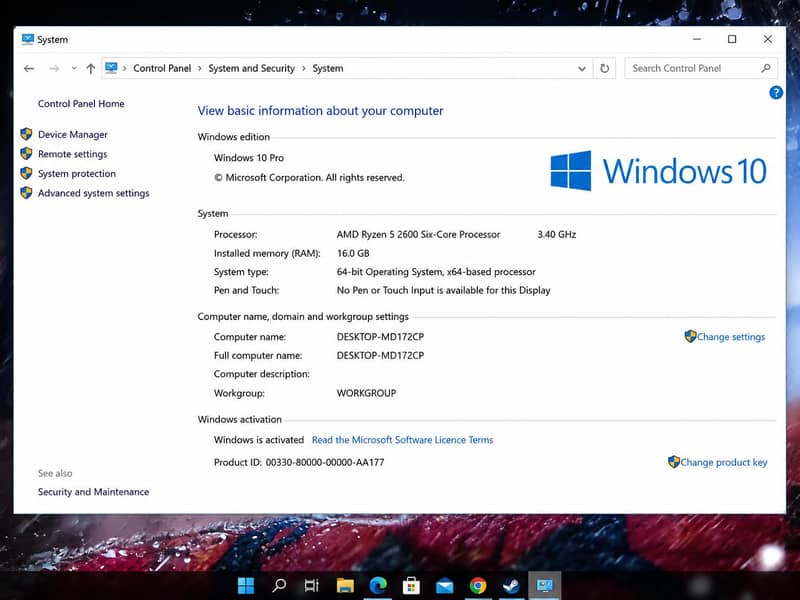Open Microsoft Store from taskbar
Screen dimensions: 800x600
pos(411,585)
